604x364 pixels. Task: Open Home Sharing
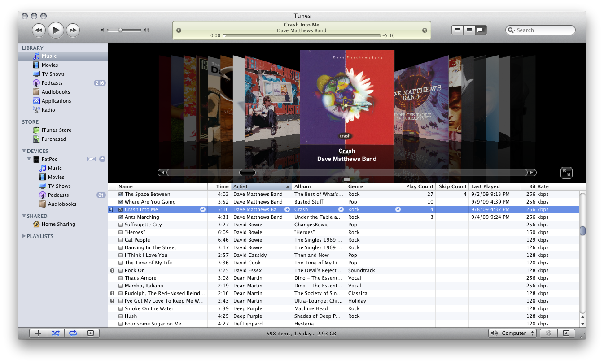[63, 224]
